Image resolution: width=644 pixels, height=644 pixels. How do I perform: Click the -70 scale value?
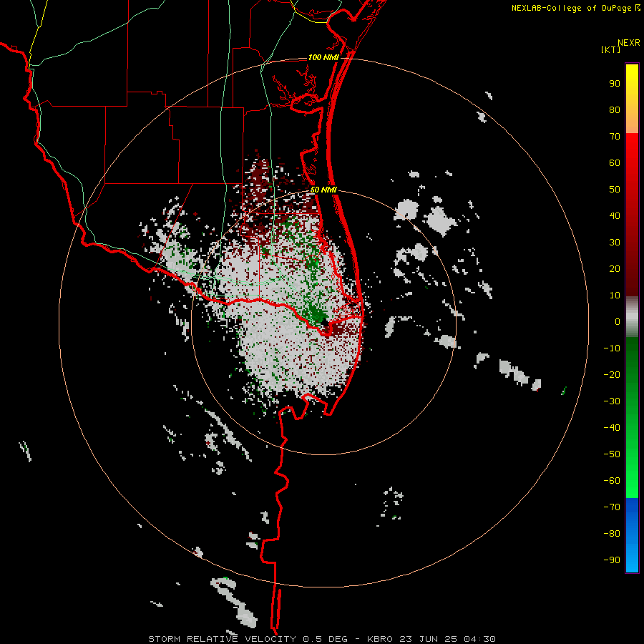[x=612, y=507]
